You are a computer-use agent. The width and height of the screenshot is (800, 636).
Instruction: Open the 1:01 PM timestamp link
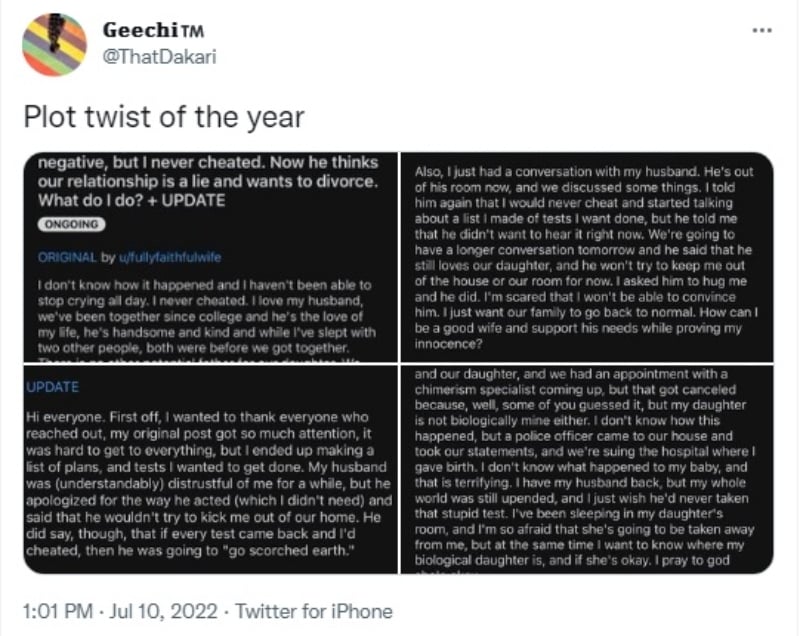pyautogui.click(x=58, y=611)
